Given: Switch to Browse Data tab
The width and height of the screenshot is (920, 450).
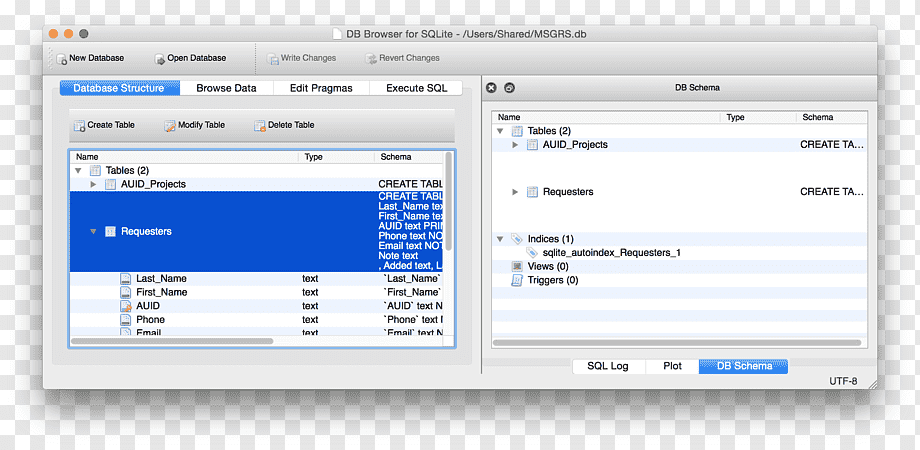Looking at the screenshot, I should coord(226,88).
